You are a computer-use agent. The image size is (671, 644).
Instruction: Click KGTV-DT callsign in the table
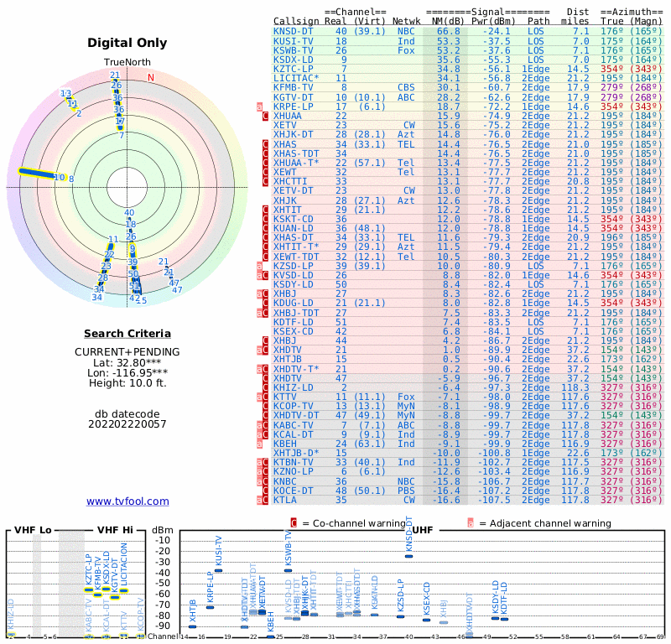293,97
